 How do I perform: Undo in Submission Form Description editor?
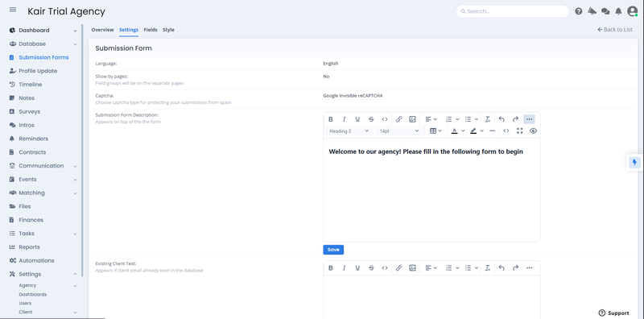click(502, 119)
